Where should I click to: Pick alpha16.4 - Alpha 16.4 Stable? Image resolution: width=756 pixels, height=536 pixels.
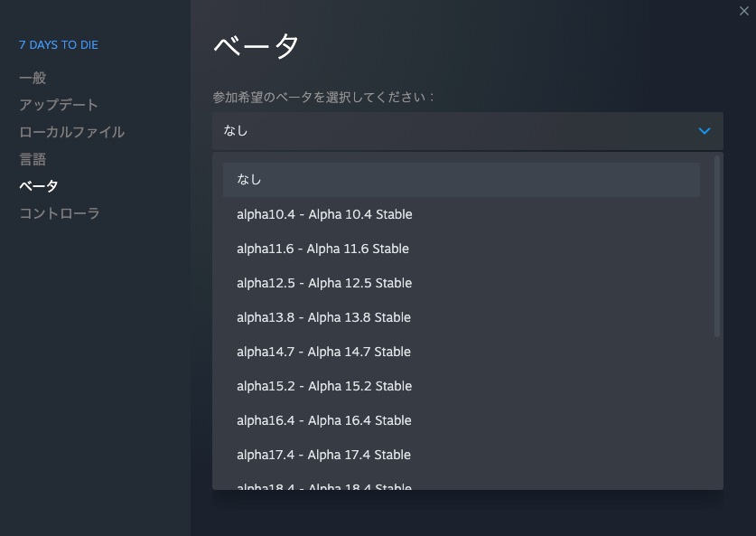[323, 420]
